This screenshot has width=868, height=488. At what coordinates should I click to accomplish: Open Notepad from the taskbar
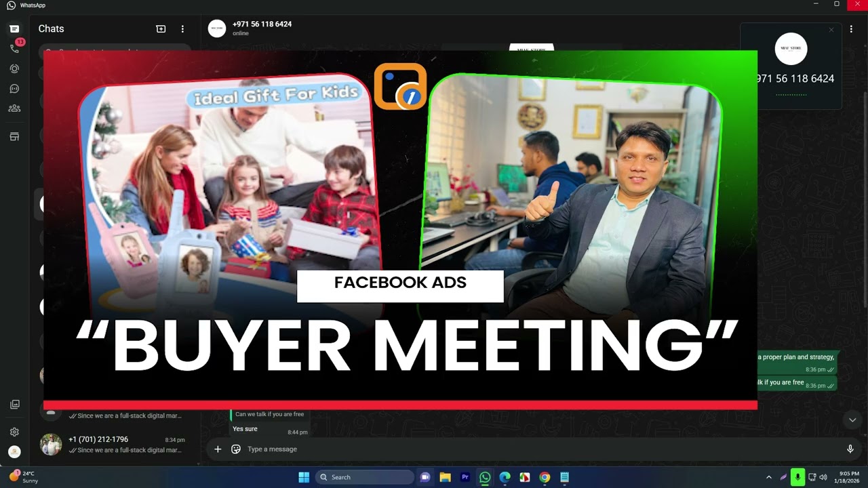[x=564, y=477]
